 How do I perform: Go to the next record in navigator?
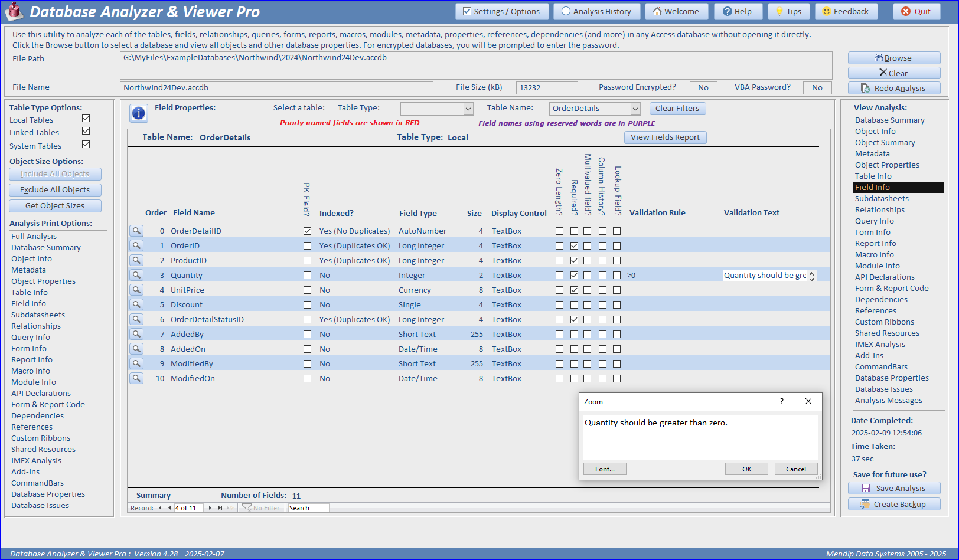click(x=210, y=507)
